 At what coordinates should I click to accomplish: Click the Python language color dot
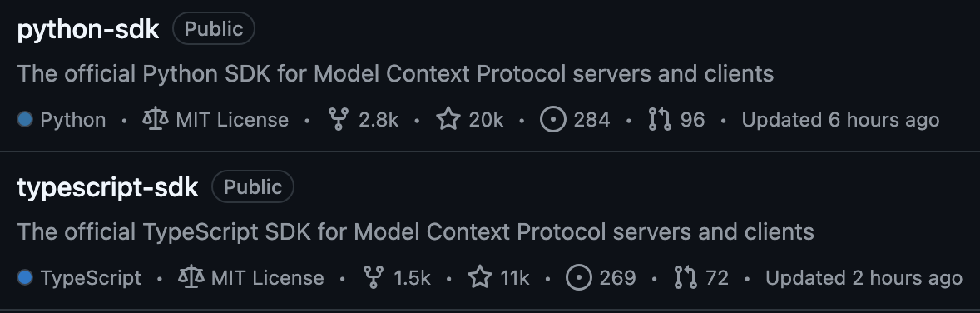25,119
